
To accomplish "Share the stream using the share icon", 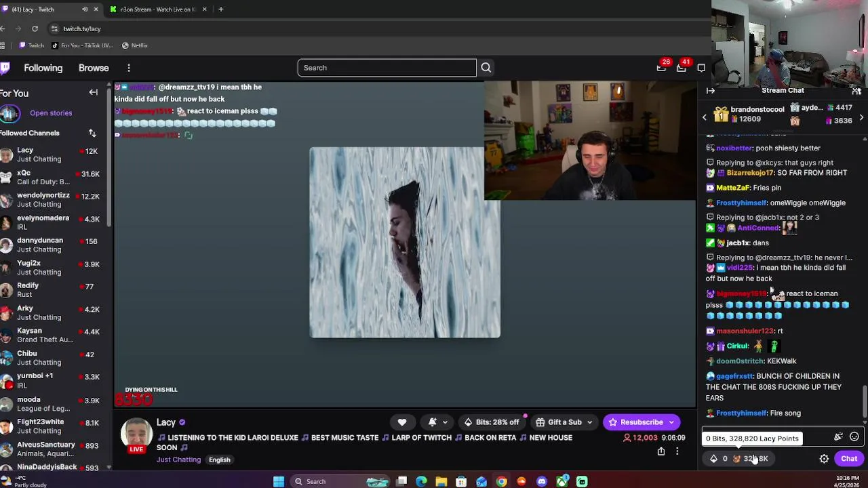I will (661, 451).
